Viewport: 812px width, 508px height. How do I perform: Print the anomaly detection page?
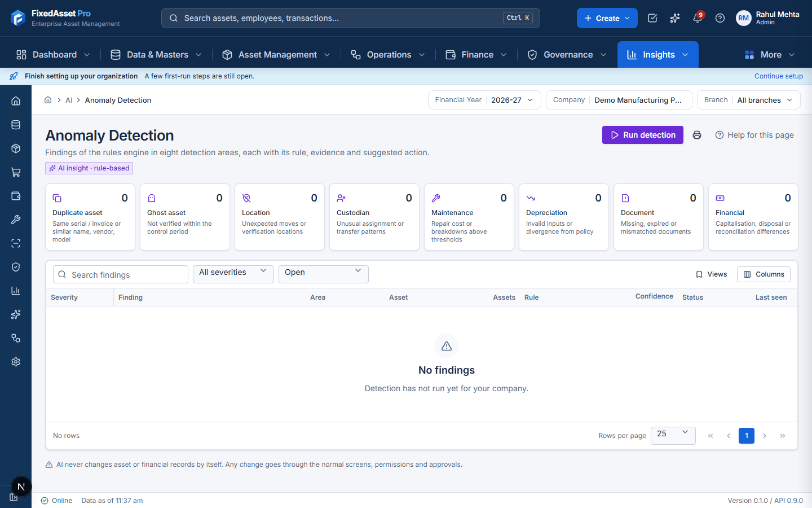[x=697, y=135]
